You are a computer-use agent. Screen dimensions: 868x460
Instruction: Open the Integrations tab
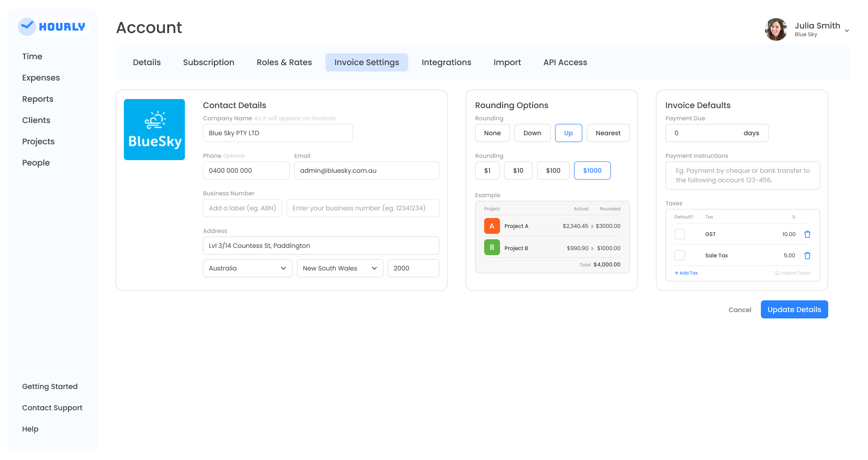[x=446, y=62]
